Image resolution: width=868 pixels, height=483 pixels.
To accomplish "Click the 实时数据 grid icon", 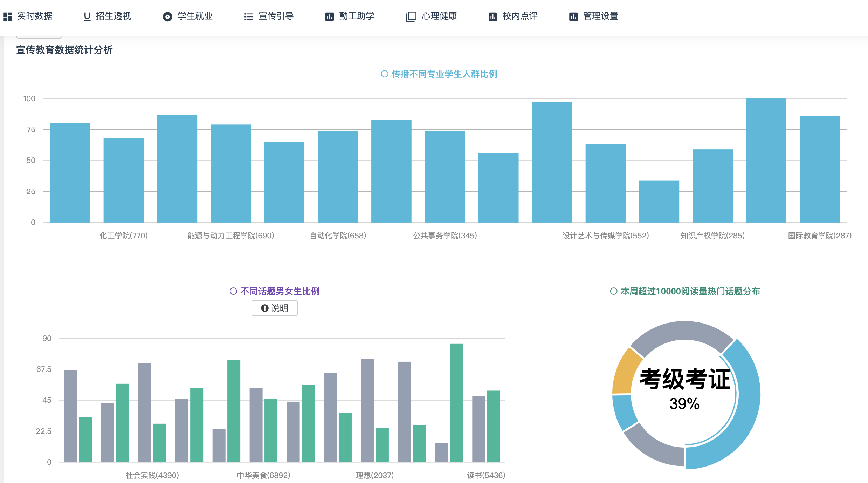I will 7,16.
